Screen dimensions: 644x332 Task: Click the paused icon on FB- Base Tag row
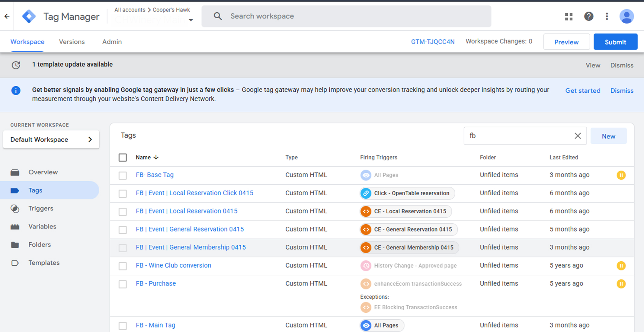(621, 175)
